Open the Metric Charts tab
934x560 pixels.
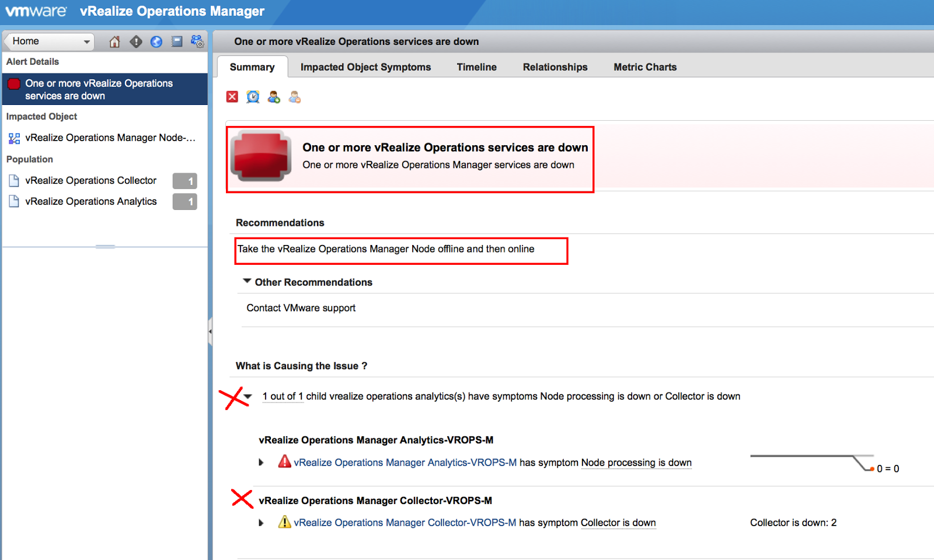(x=645, y=67)
